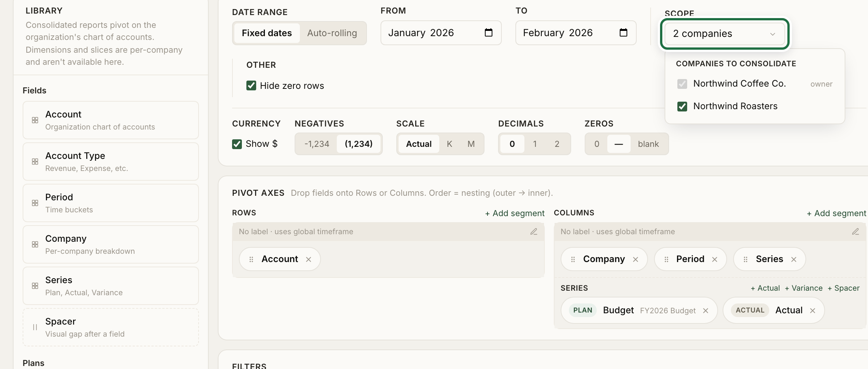The height and width of the screenshot is (369, 868).
Task: Click the calendar icon in the From date field
Action: pos(488,33)
